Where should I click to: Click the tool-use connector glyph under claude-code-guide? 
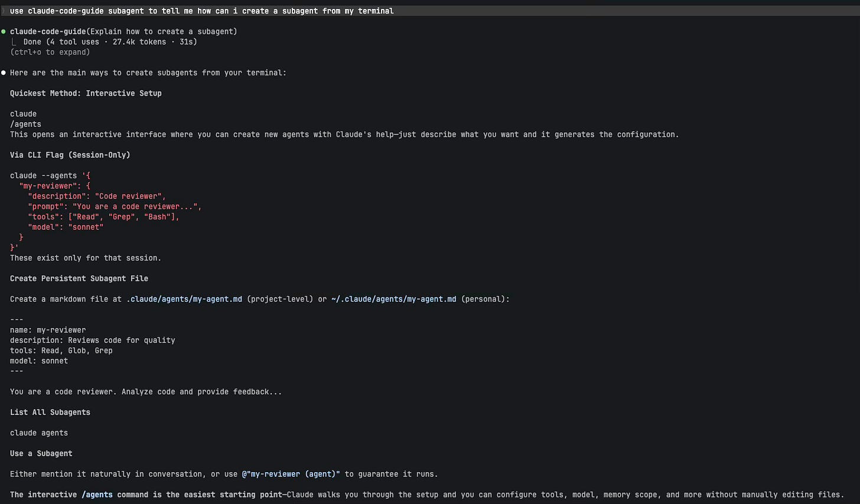point(15,41)
